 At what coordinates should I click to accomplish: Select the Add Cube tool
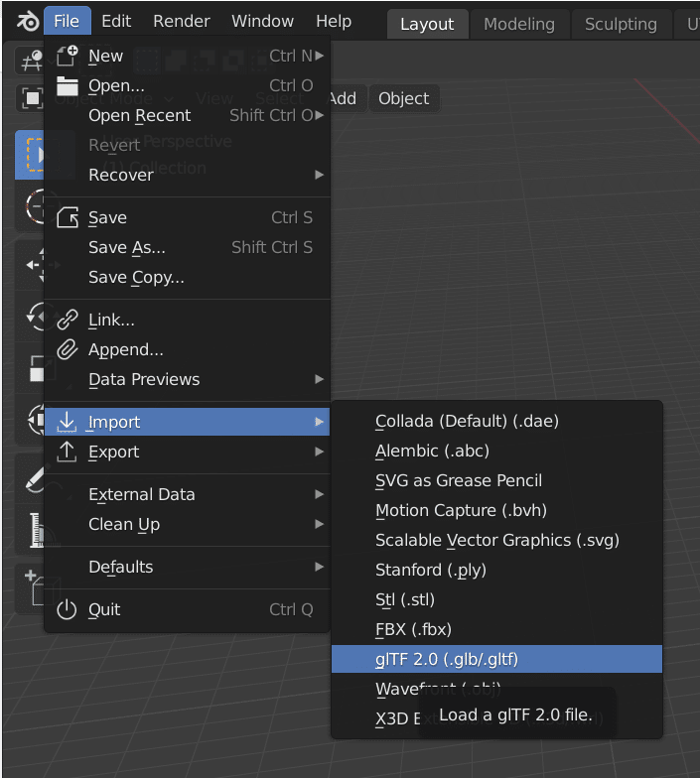30,589
